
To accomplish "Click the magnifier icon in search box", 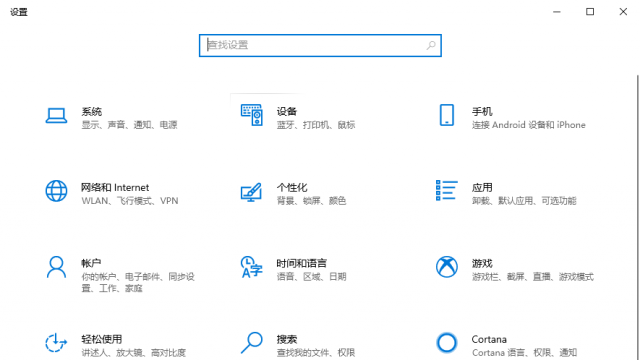I will click(431, 45).
